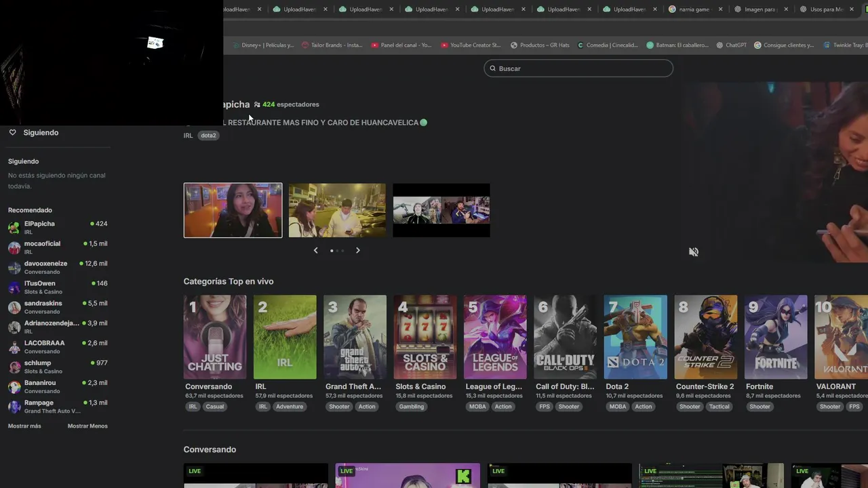868x488 pixels.
Task: Click the Casual tag under Conversando
Action: point(215,407)
